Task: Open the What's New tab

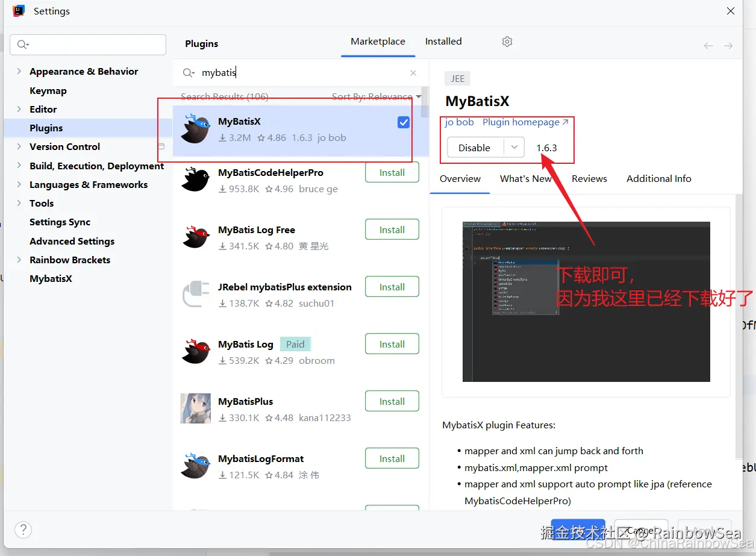Action: tap(526, 179)
